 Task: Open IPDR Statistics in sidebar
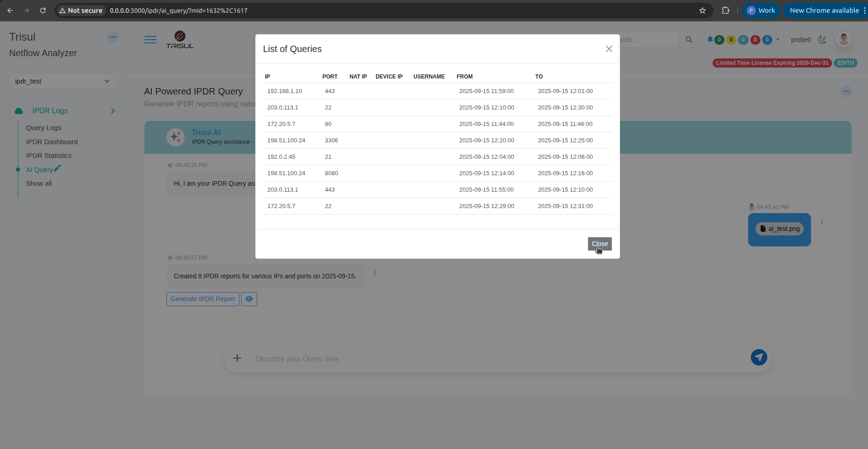pos(49,156)
